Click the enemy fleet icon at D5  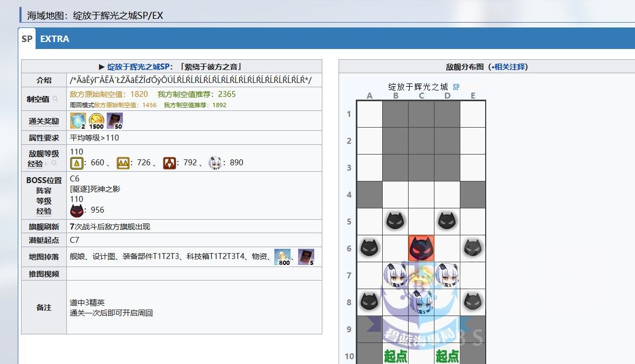click(x=447, y=221)
